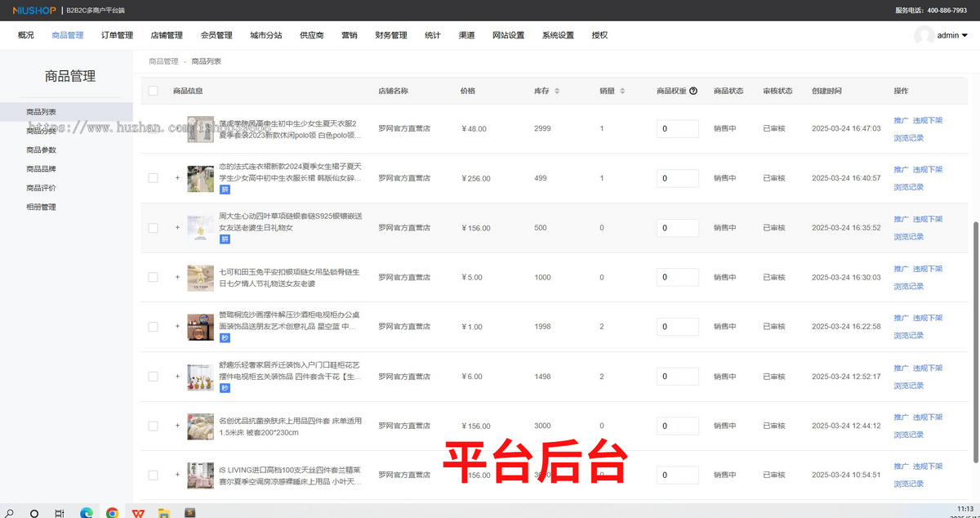The width and height of the screenshot is (980, 518).
Task: Click the weight input of the ¥256.00 product
Action: pyautogui.click(x=677, y=178)
